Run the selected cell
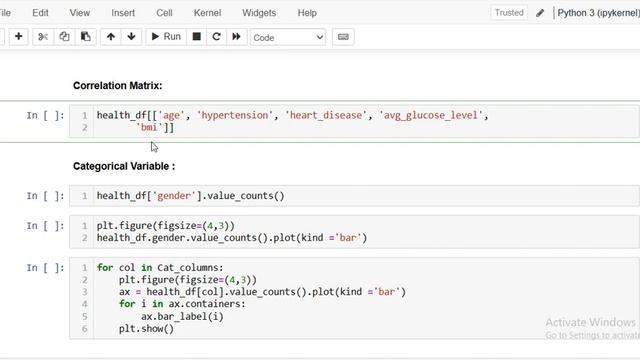Viewport: 640px width, 360px height. [166, 37]
